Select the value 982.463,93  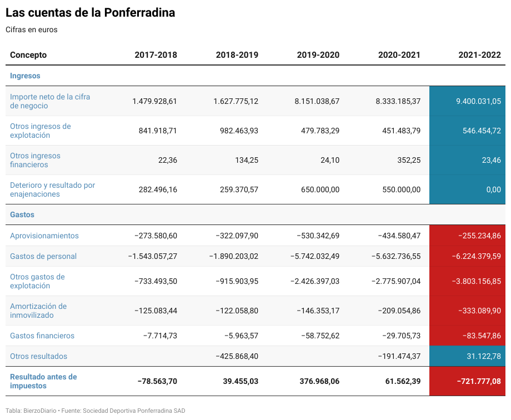[239, 131]
